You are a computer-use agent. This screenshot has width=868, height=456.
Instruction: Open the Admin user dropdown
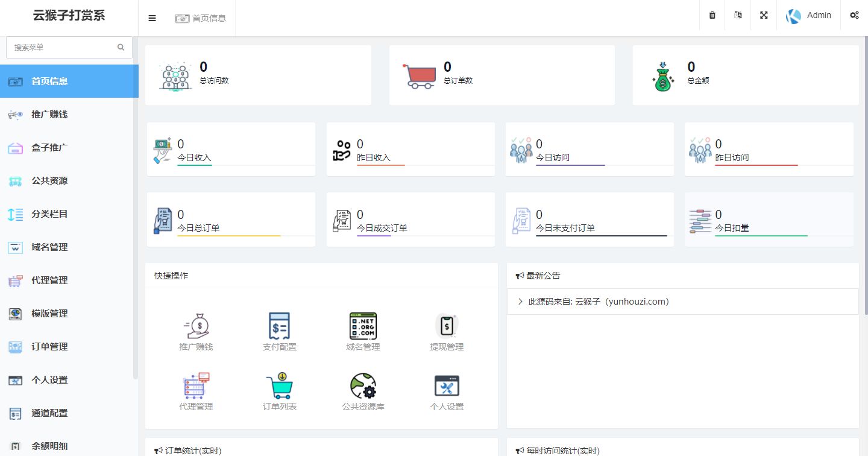(x=810, y=16)
